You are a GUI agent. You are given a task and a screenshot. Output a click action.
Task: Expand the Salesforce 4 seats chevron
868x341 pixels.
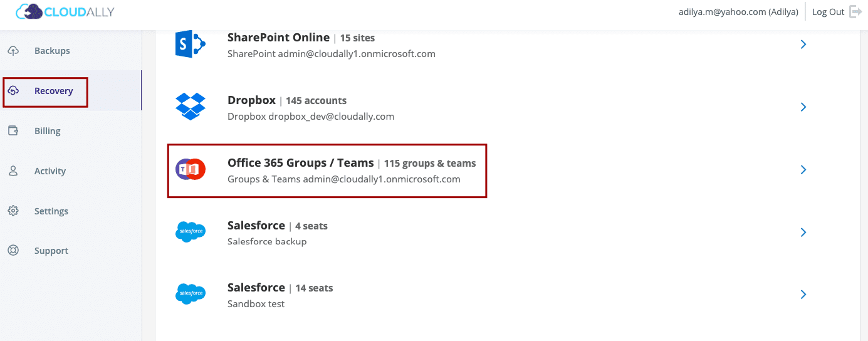coord(803,233)
